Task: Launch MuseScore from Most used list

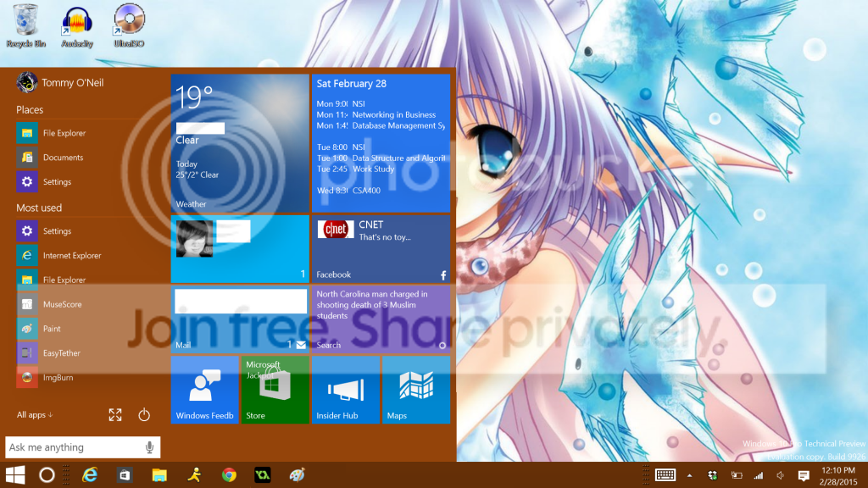Action: pyautogui.click(x=63, y=304)
